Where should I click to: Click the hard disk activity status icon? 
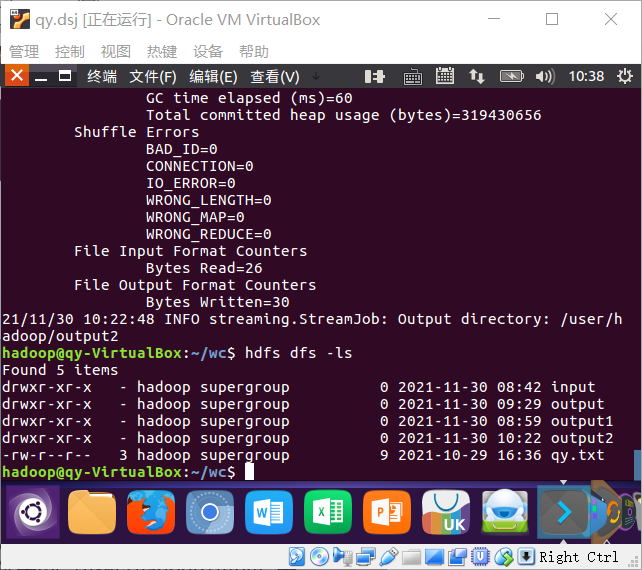pos(297,556)
